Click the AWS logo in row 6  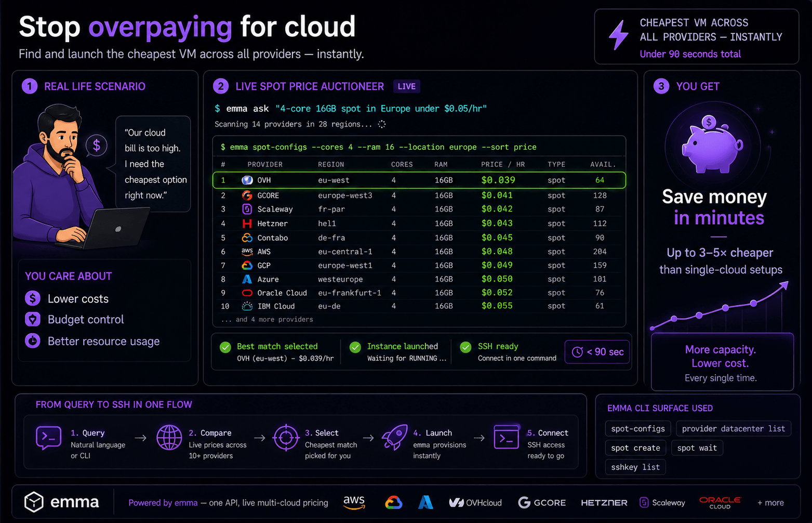click(247, 252)
